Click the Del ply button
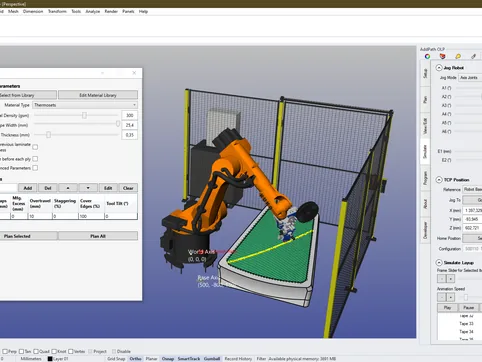The height and width of the screenshot is (362, 482). [x=48, y=188]
